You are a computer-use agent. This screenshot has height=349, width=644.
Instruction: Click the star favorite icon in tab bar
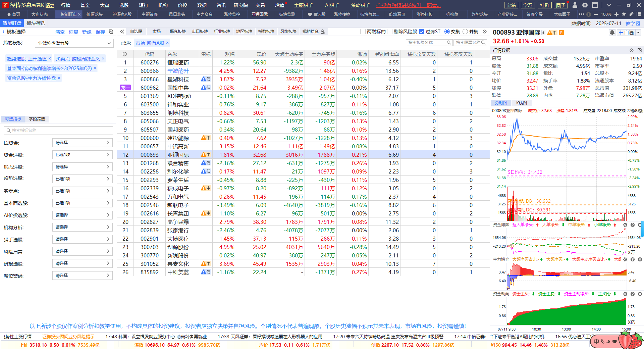[624, 14]
